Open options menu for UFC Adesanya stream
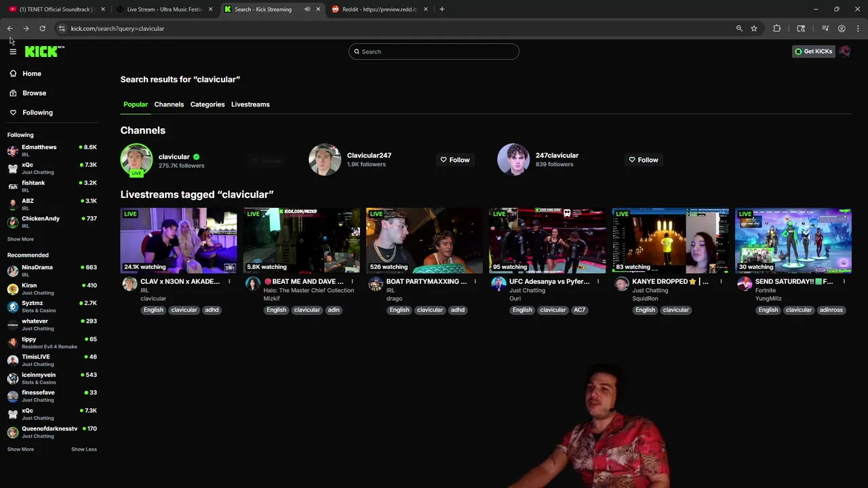The image size is (868, 488). click(x=598, y=281)
